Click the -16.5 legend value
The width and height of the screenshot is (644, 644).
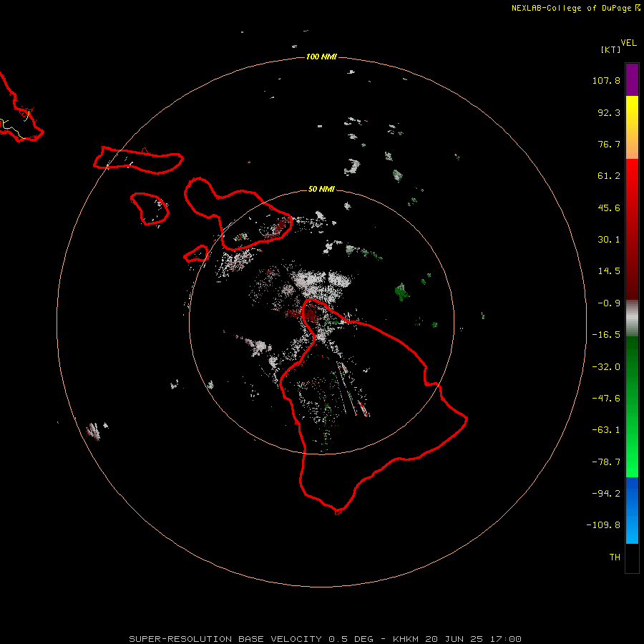[606, 335]
